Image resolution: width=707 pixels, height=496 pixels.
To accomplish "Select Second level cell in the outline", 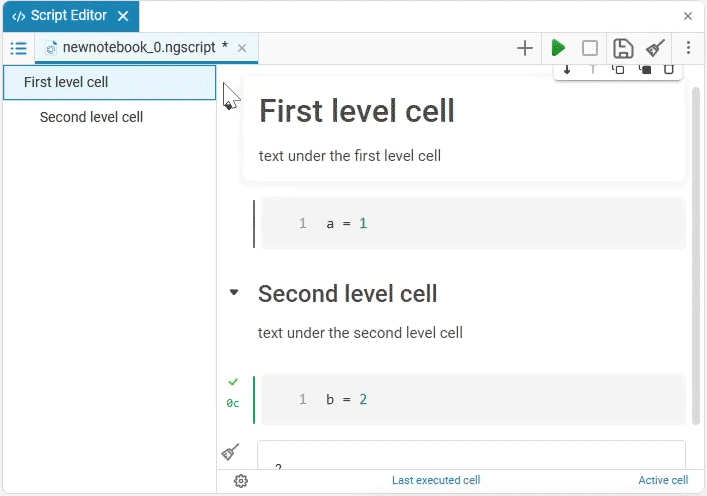I will 110,117.
